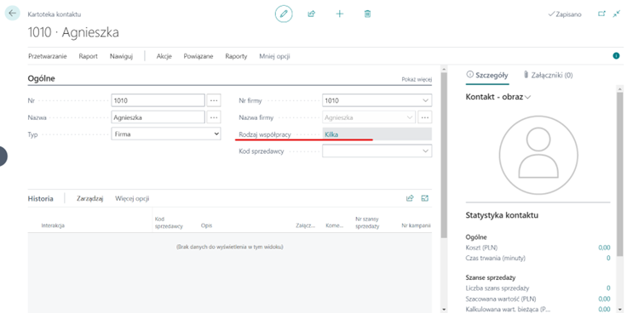Click the Nr szansy sprzedaży column header

tap(367, 223)
